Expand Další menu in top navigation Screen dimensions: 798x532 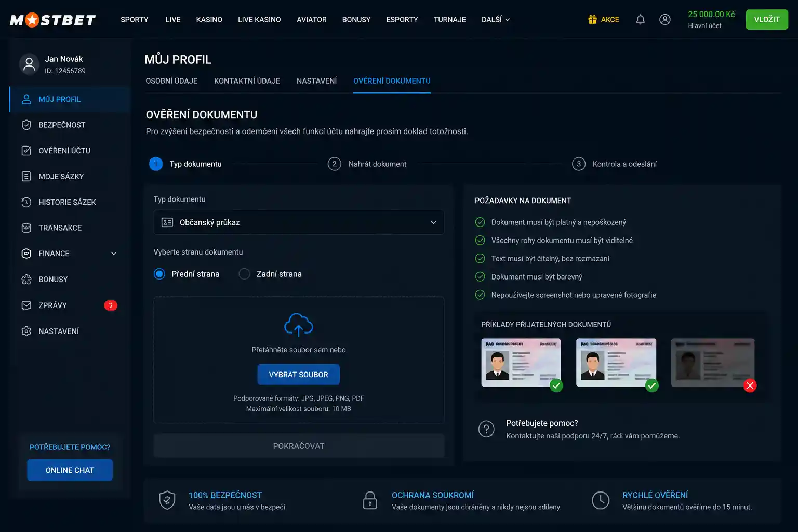pos(496,20)
